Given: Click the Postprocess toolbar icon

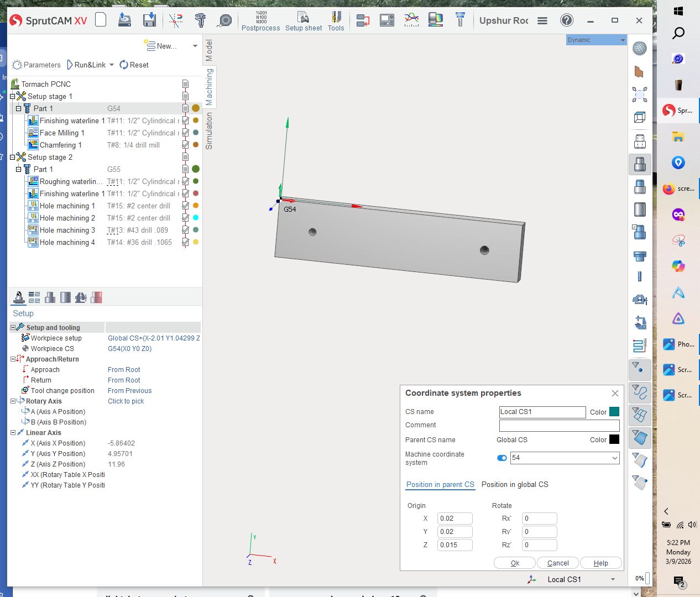Looking at the screenshot, I should point(261,21).
